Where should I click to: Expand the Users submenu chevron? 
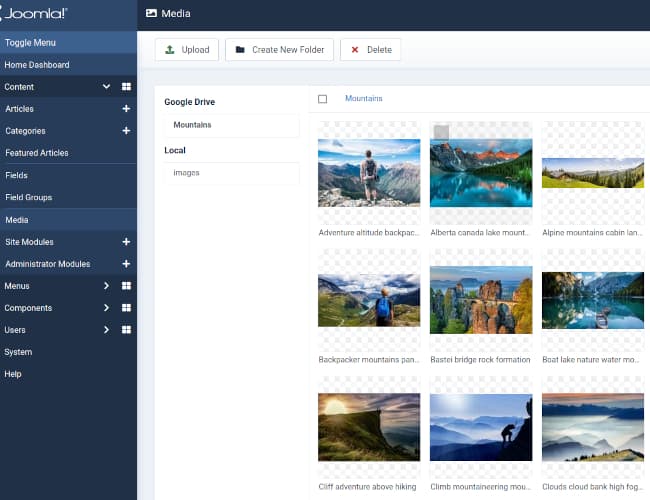click(x=106, y=330)
